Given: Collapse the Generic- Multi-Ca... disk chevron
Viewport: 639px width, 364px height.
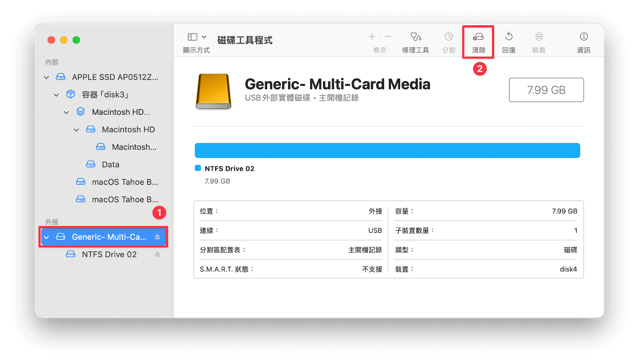Looking at the screenshot, I should 46,237.
